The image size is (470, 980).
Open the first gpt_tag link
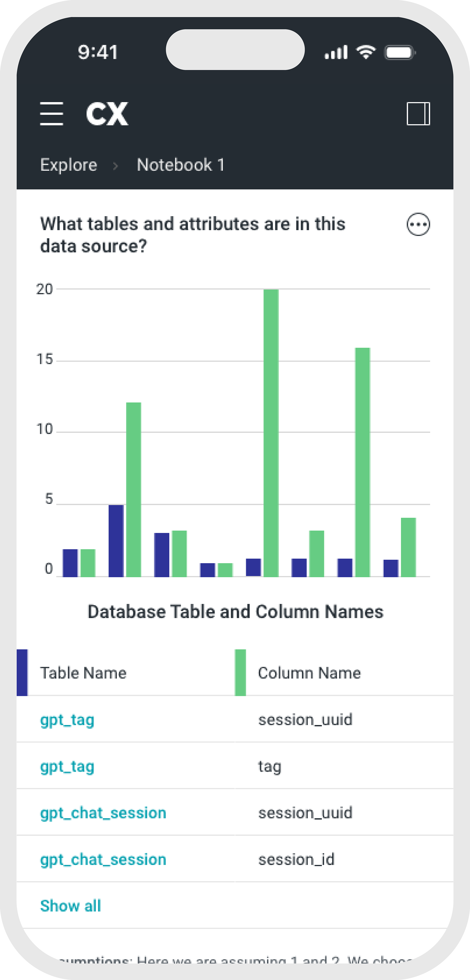coord(67,720)
